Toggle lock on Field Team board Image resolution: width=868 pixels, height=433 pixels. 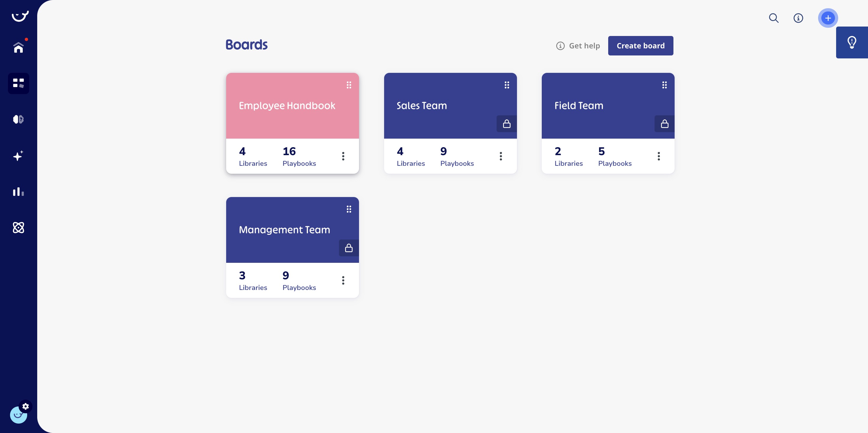tap(664, 124)
